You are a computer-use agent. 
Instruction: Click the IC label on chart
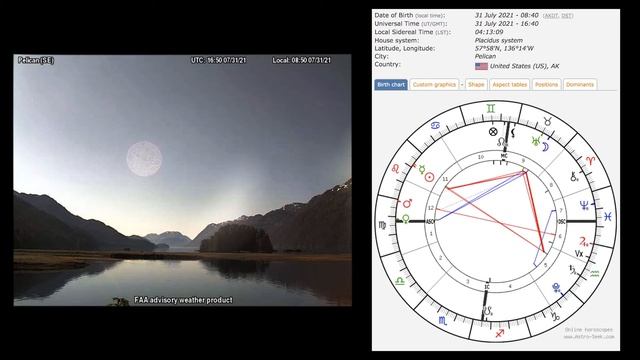pos(487,287)
